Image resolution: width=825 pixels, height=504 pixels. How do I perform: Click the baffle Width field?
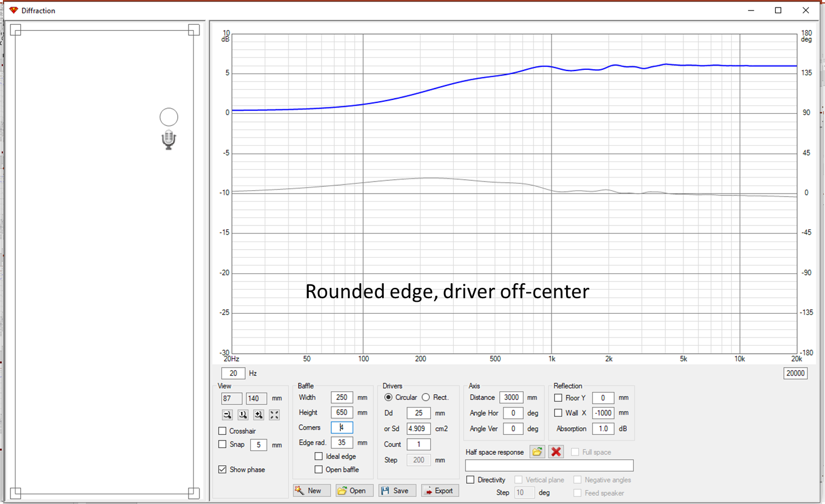(342, 398)
